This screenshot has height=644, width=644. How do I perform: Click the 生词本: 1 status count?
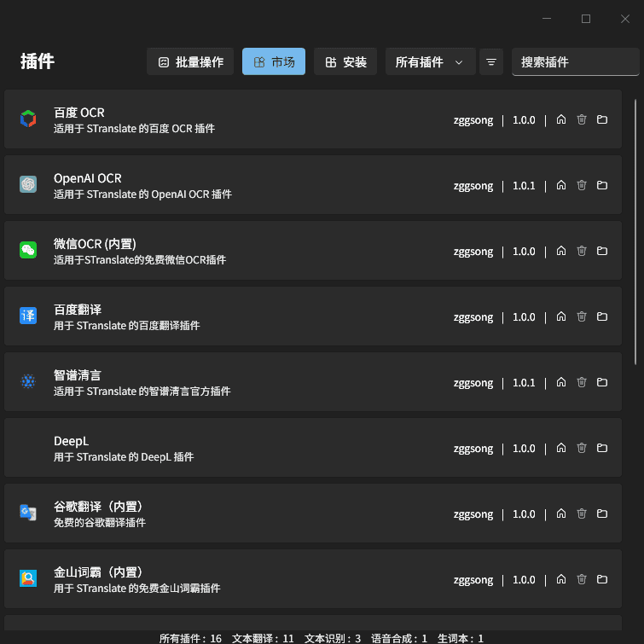460,638
